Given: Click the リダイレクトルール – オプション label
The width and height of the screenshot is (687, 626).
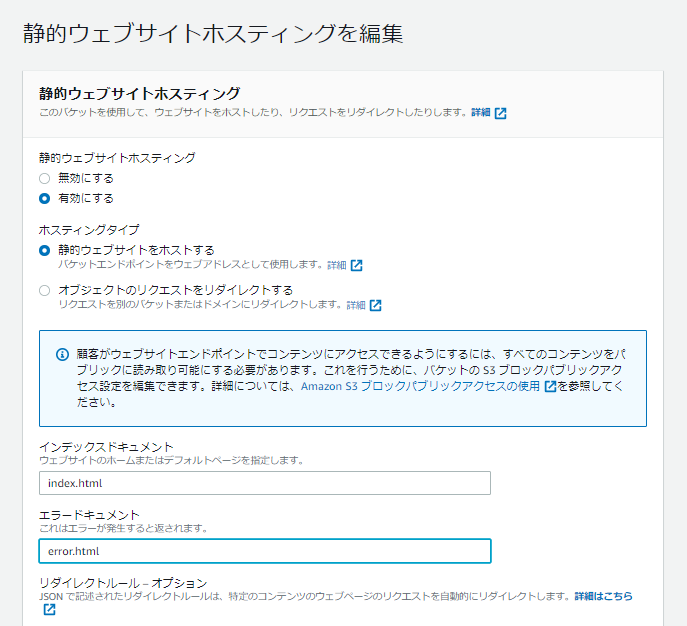Looking at the screenshot, I should tap(123, 583).
